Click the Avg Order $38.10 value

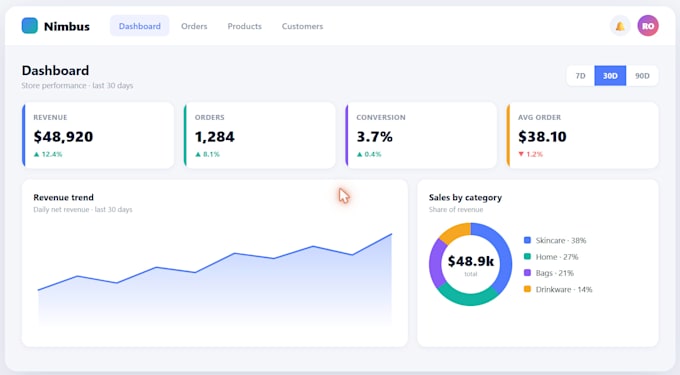coord(542,137)
